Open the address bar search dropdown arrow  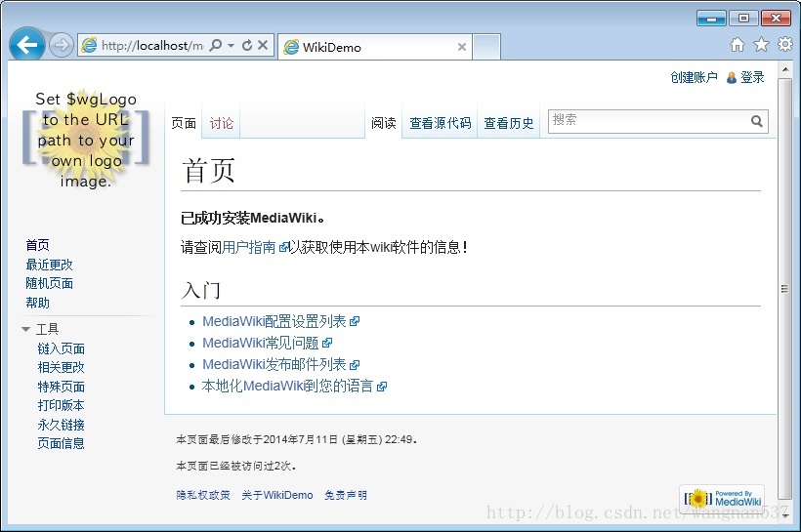click(x=231, y=46)
